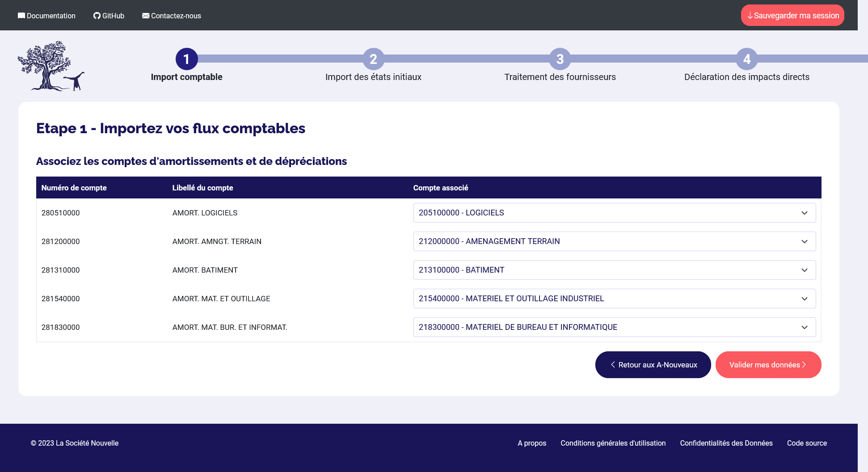This screenshot has width=868, height=472.
Task: Open the 218300000 - MATERIEL DE BUREAU dropdown
Action: 615,327
